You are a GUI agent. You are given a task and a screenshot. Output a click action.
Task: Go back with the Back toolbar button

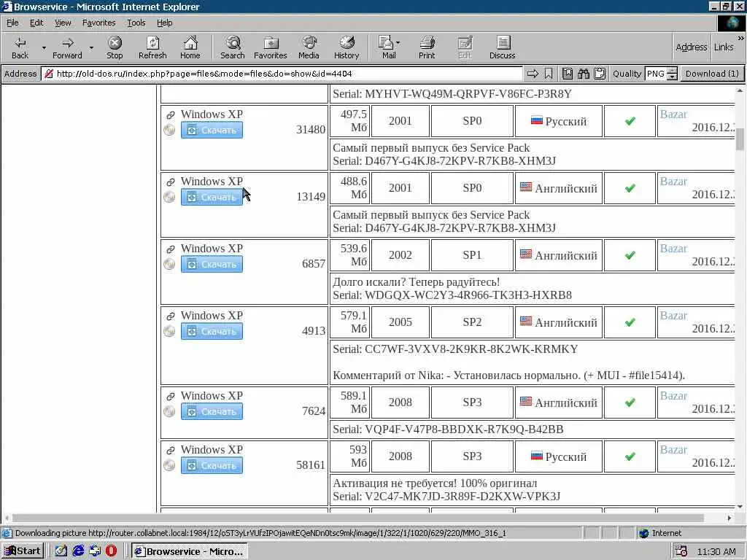click(20, 47)
